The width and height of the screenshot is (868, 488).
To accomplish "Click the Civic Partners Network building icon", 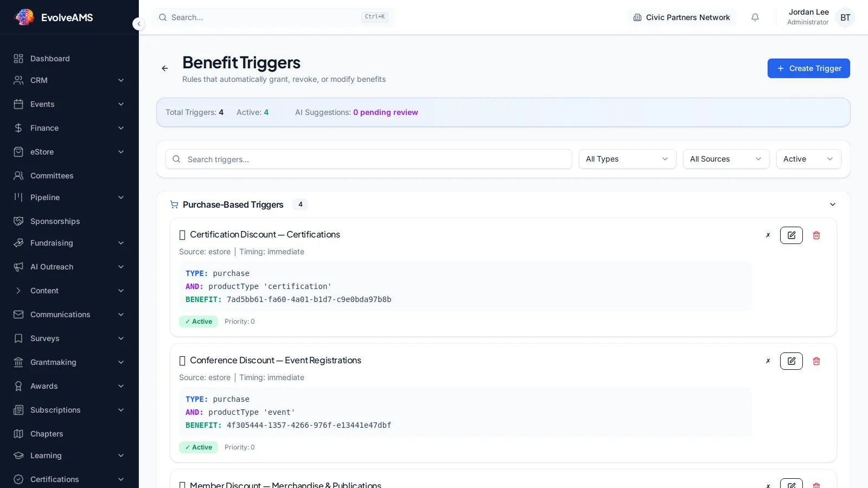I will click(x=637, y=17).
